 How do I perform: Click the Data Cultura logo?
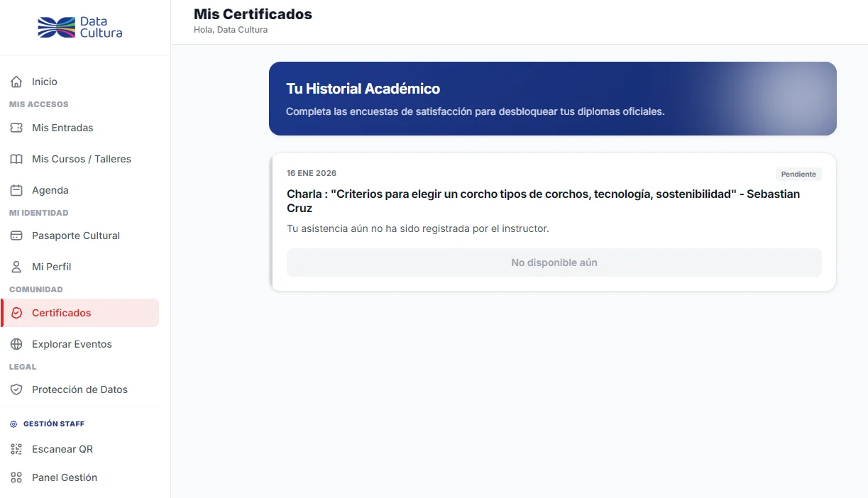point(78,26)
